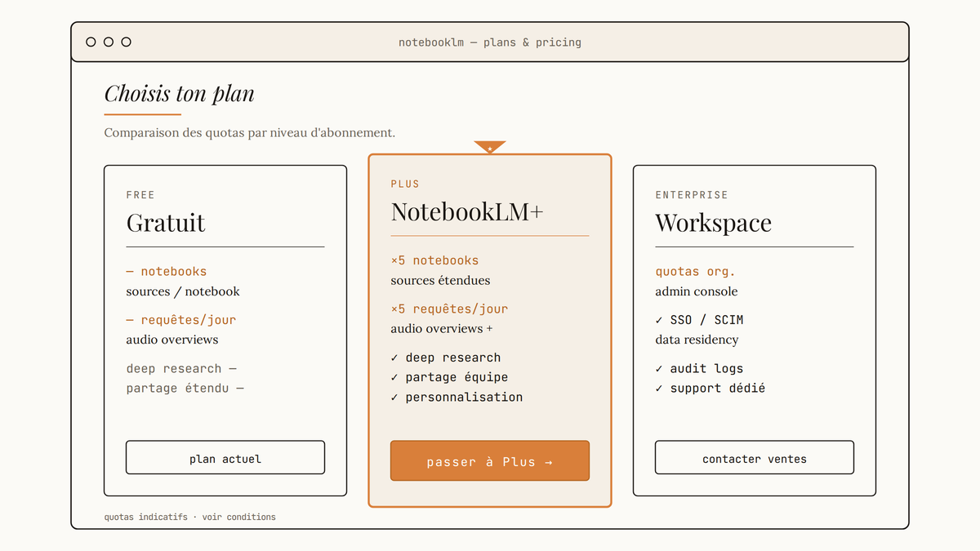The height and width of the screenshot is (551, 980).
Task: Click 'partage étendu —' text
Action: coord(185,388)
